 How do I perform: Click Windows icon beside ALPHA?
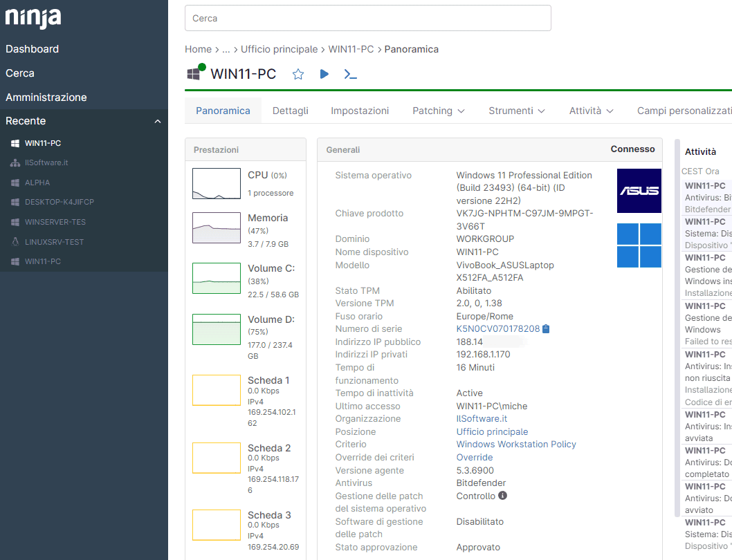coord(15,183)
